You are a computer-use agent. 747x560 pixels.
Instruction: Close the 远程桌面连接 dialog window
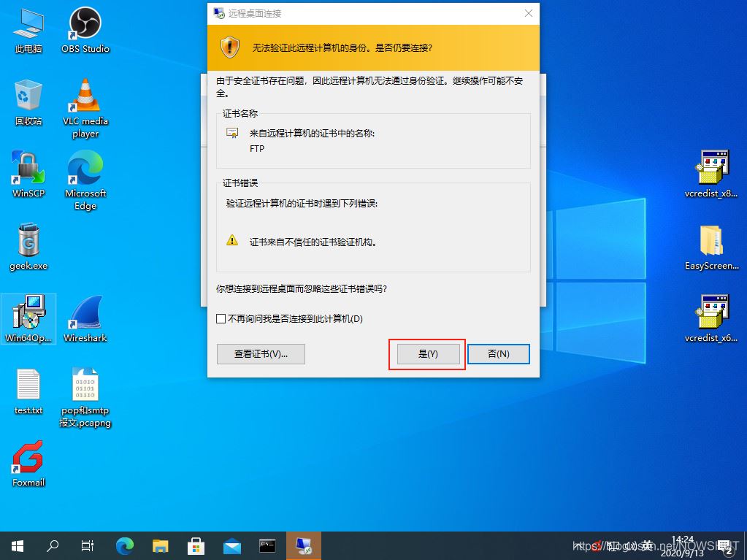point(529,13)
